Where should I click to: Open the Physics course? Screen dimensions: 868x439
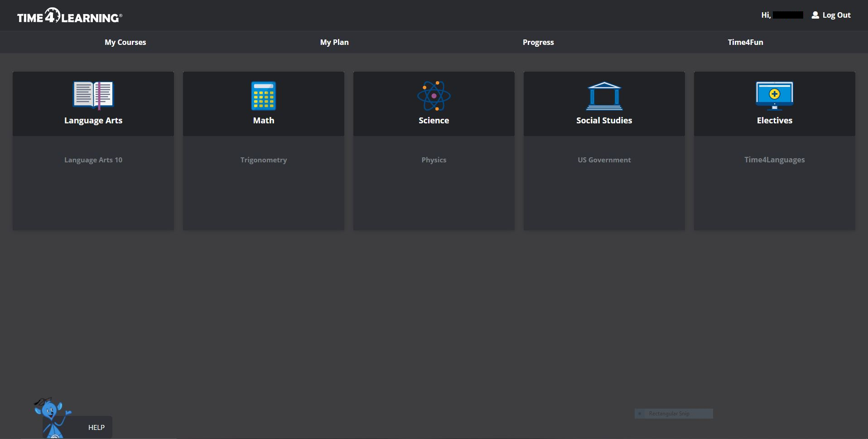pyautogui.click(x=434, y=160)
